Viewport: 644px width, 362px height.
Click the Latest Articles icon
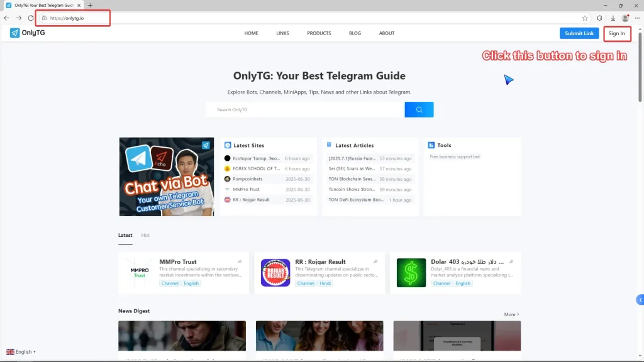click(329, 145)
